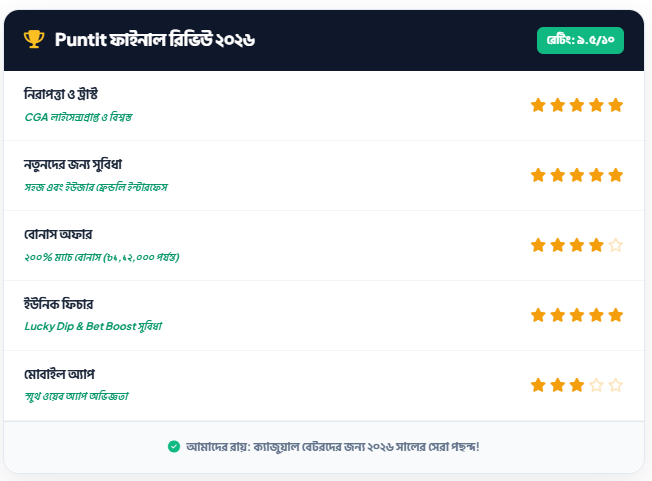Click the মোবাইল অ্যাপ title
652x481 pixels.
(x=59, y=374)
